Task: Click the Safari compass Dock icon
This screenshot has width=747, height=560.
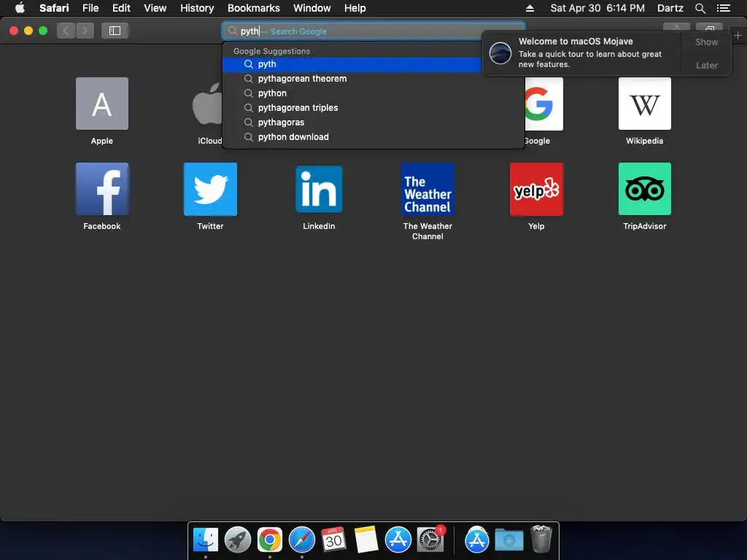Action: tap(301, 540)
